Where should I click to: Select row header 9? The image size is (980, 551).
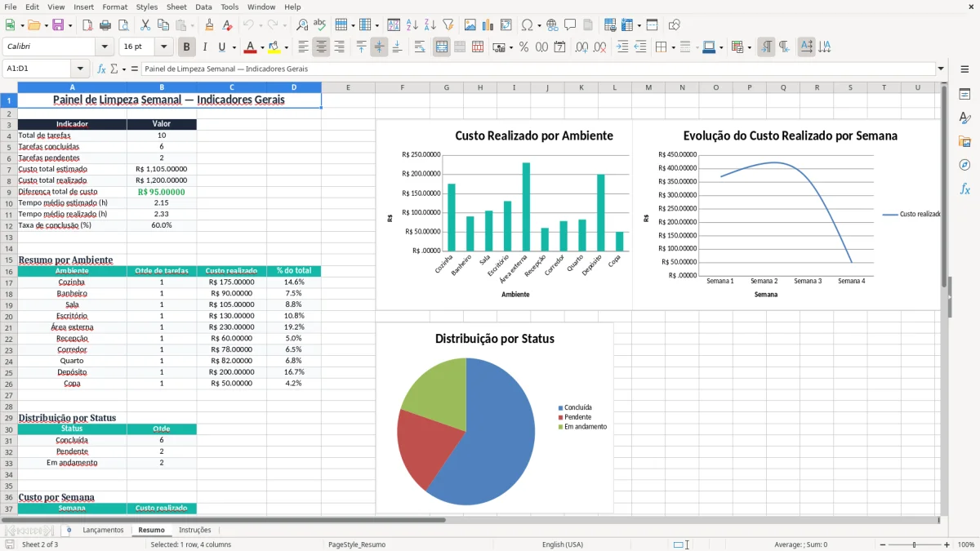[x=9, y=192]
